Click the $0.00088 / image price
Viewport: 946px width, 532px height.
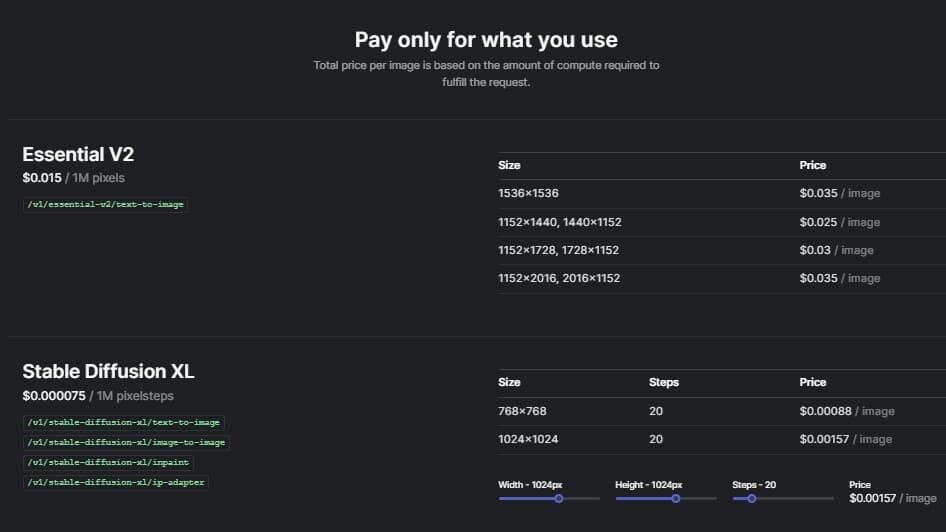click(x=846, y=411)
